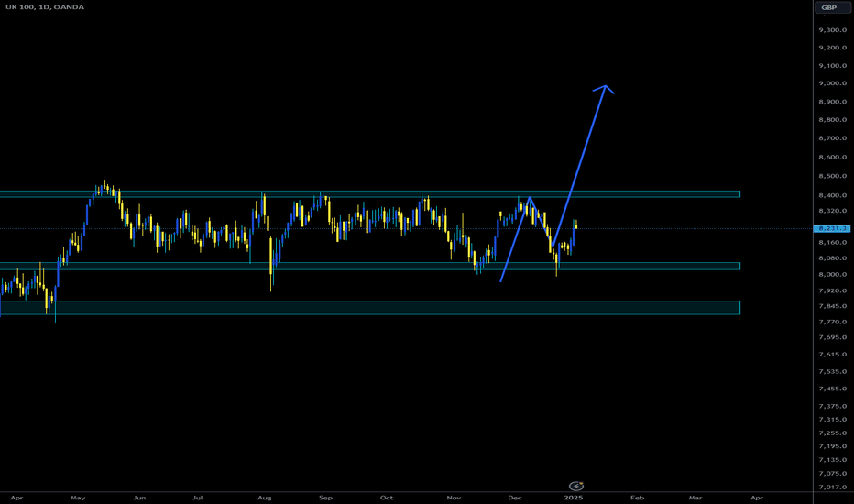Click the Feb label on time axis
The height and width of the screenshot is (504, 854).
tap(637, 498)
